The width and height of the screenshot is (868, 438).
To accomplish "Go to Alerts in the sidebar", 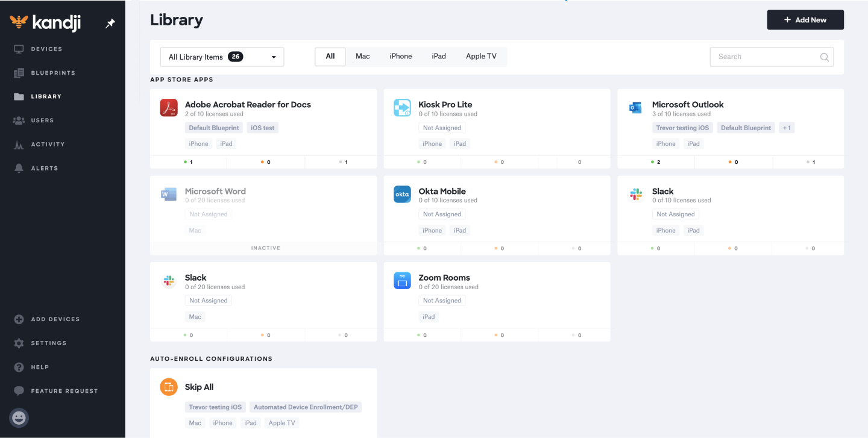I will 45,168.
